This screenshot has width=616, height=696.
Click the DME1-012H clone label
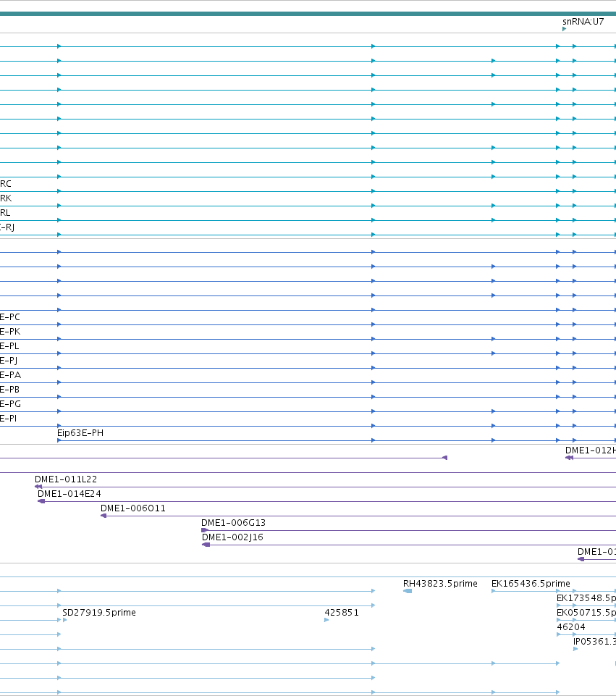click(x=590, y=450)
